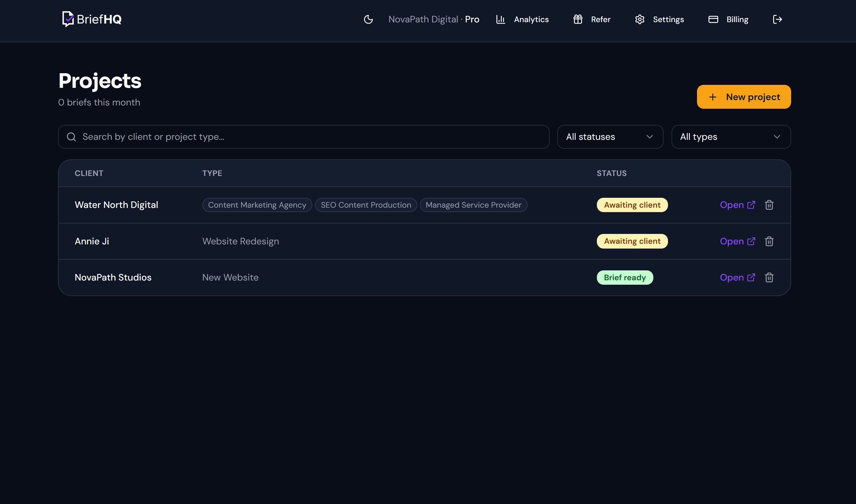
Task: Click the Analytics bar chart icon
Action: (x=500, y=19)
